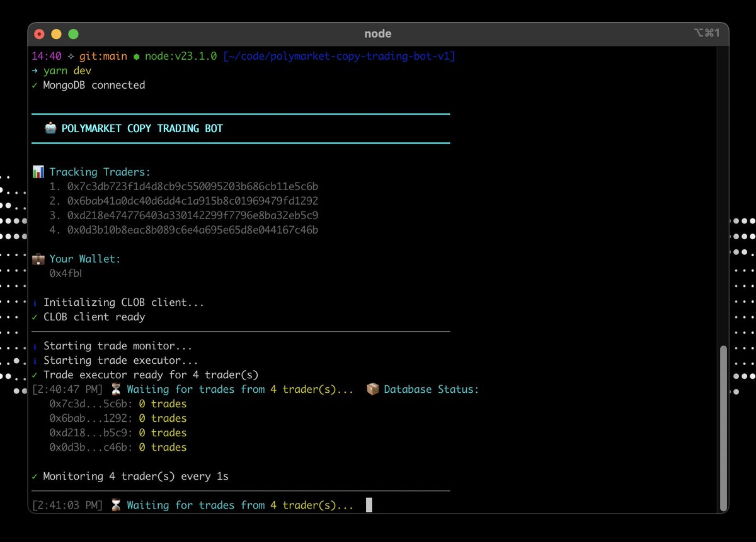756x542 pixels.
Task: Click the green zoom window button
Action: click(73, 34)
